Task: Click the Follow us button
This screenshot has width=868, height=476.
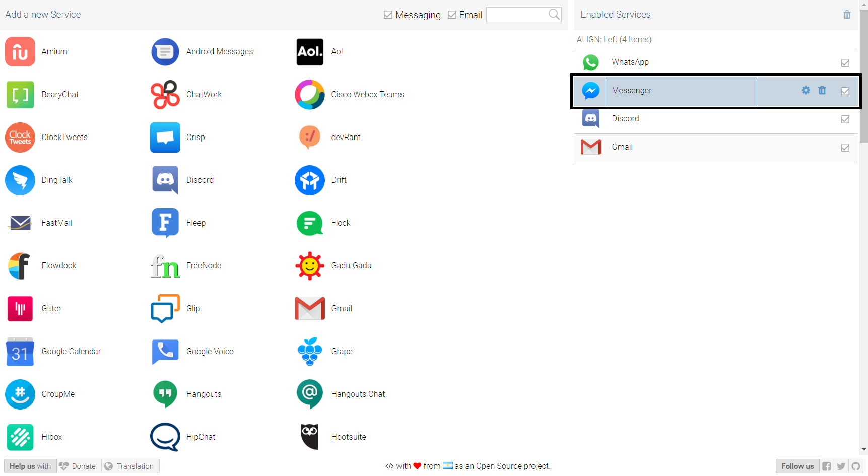Action: 797,466
